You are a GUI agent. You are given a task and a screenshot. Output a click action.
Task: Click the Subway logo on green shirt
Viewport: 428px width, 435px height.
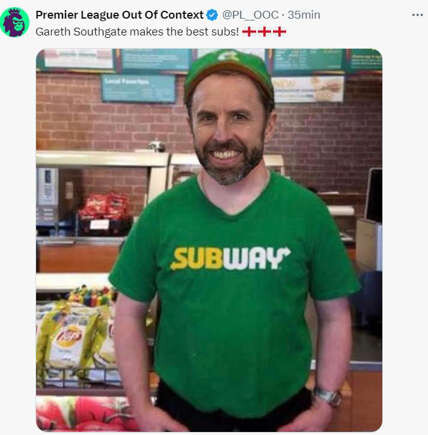pos(230,258)
